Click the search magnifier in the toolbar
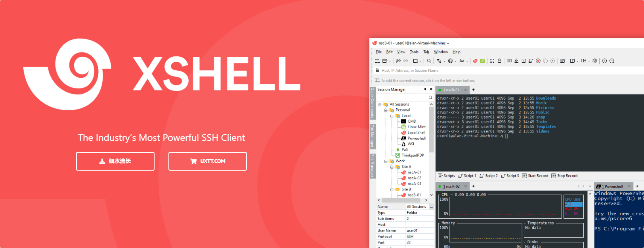 [x=429, y=61]
